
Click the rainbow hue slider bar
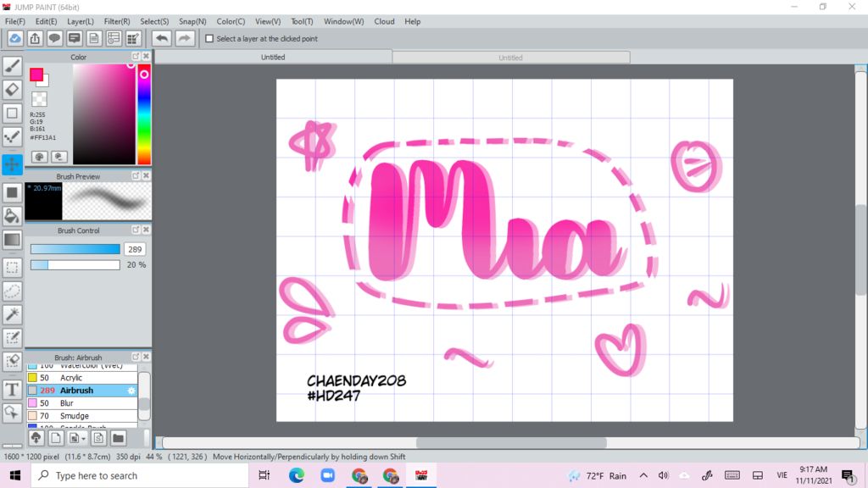tap(144, 114)
